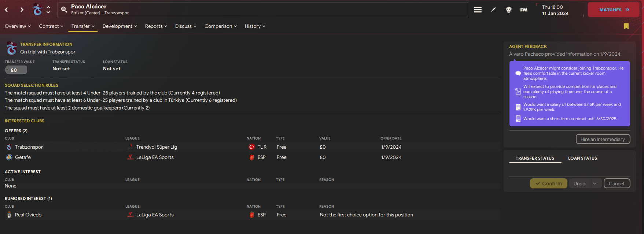The width and height of the screenshot is (644, 234).
Task: Open the FM menu icon
Action: pyautogui.click(x=524, y=10)
